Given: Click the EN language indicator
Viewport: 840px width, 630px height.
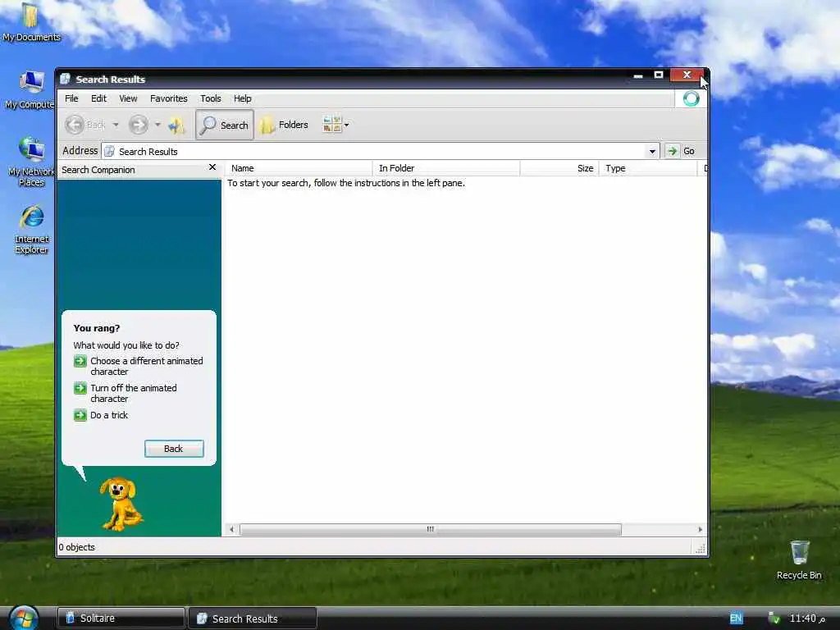Looking at the screenshot, I should (736, 619).
